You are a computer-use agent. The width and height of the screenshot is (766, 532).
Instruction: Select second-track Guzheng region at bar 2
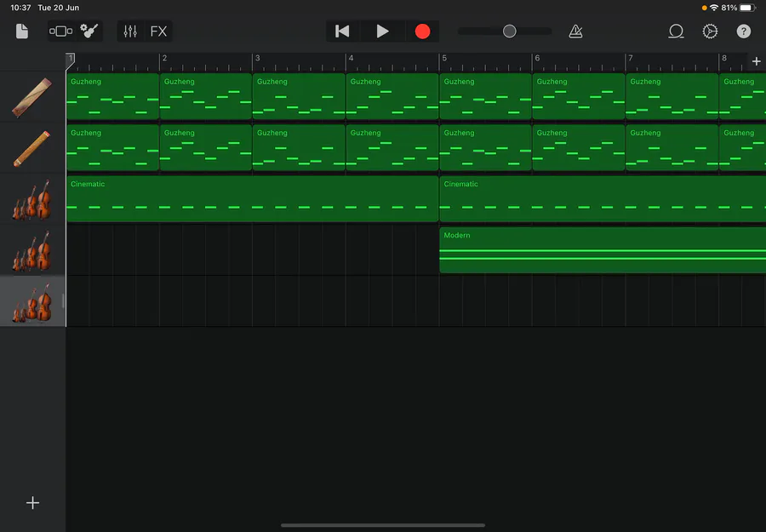pyautogui.click(x=206, y=147)
